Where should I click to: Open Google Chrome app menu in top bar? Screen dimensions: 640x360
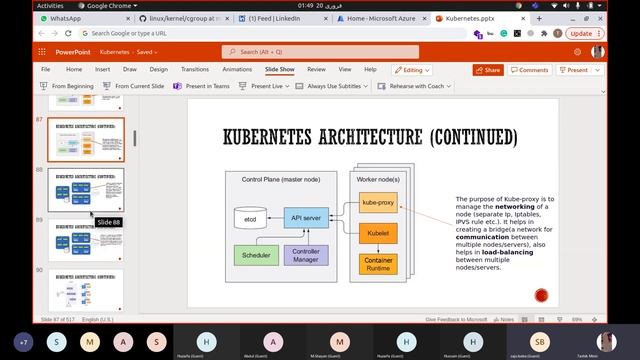(108, 6)
